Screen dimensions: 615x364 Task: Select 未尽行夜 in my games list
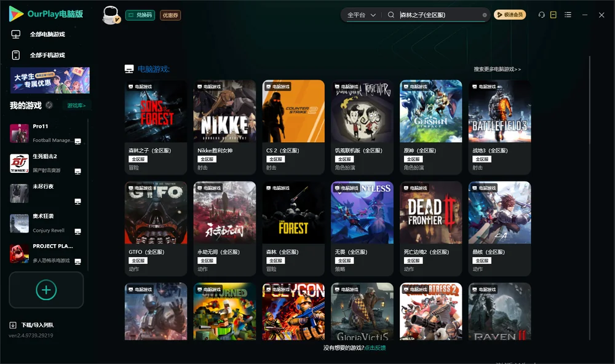point(46,193)
